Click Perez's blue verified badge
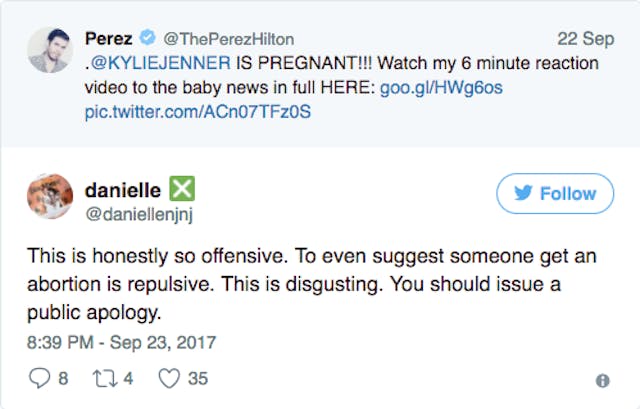The image size is (640, 409). pos(149,40)
